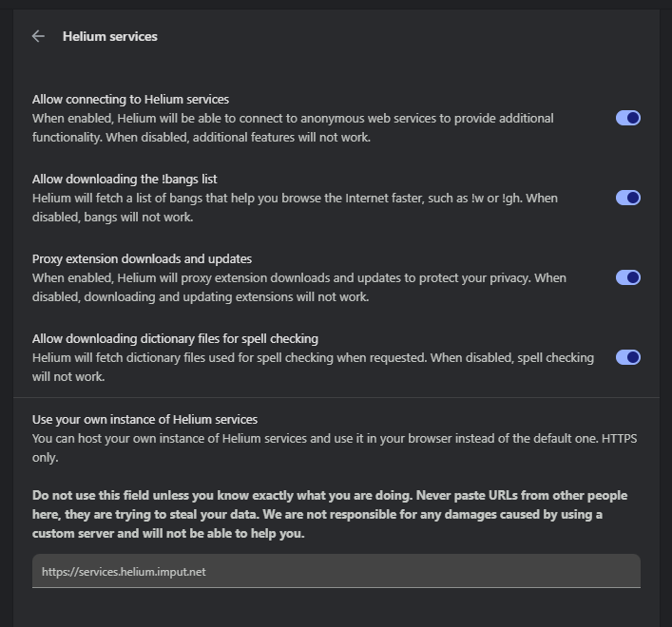Disable Allow connecting to Helium services toggle

(x=627, y=118)
